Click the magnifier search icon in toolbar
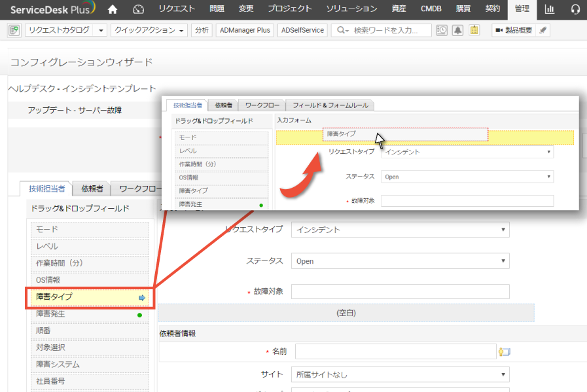587x392 pixels. pyautogui.click(x=341, y=30)
